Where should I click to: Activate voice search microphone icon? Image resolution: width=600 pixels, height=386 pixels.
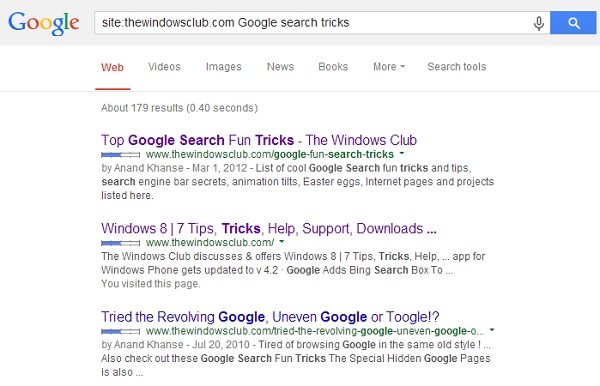pos(539,23)
